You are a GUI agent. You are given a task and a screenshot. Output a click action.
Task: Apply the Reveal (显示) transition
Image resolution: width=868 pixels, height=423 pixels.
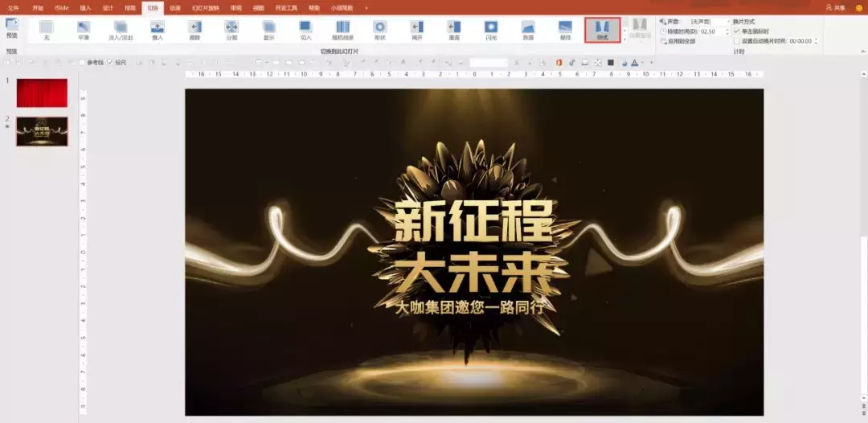269,29
